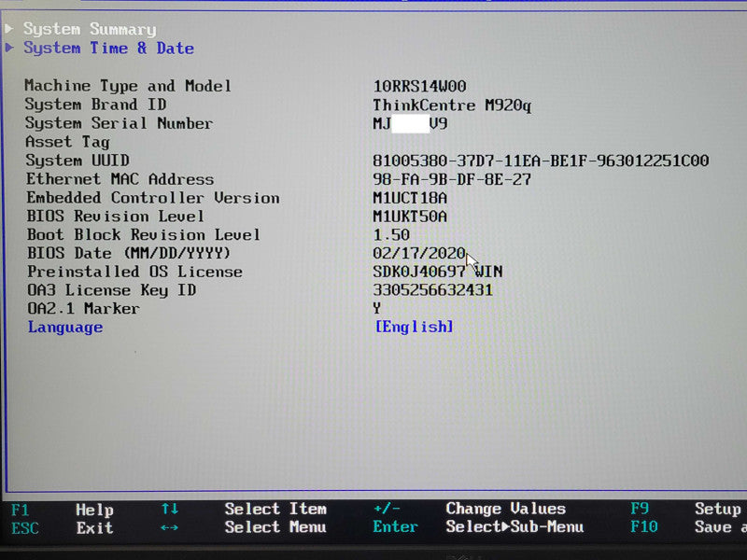Click the Embedded Controller Version label
The width and height of the screenshot is (747, 560).
153,198
